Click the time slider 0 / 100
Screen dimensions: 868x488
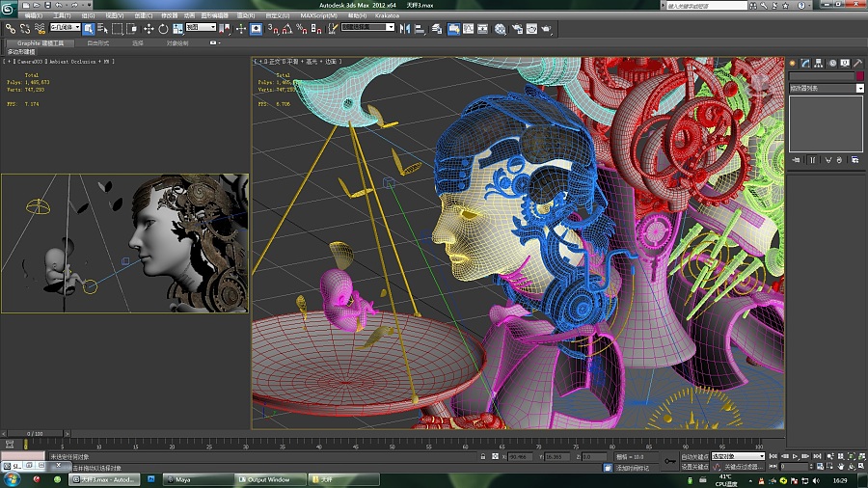point(36,433)
